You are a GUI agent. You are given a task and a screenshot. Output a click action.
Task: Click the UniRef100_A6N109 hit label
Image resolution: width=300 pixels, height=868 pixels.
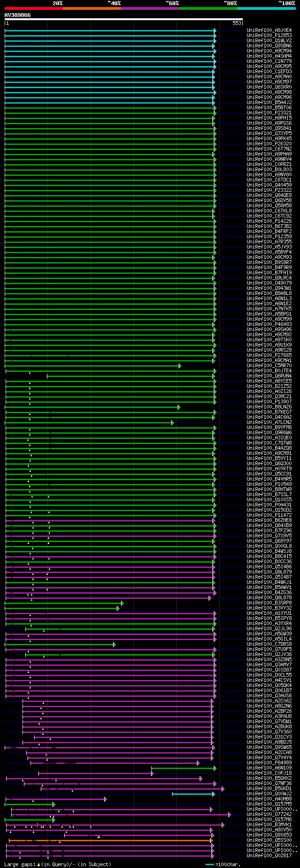tap(269, 768)
